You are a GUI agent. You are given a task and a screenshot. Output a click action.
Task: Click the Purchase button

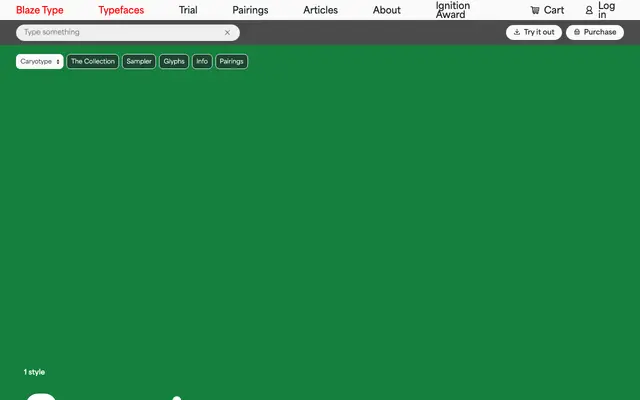(595, 32)
